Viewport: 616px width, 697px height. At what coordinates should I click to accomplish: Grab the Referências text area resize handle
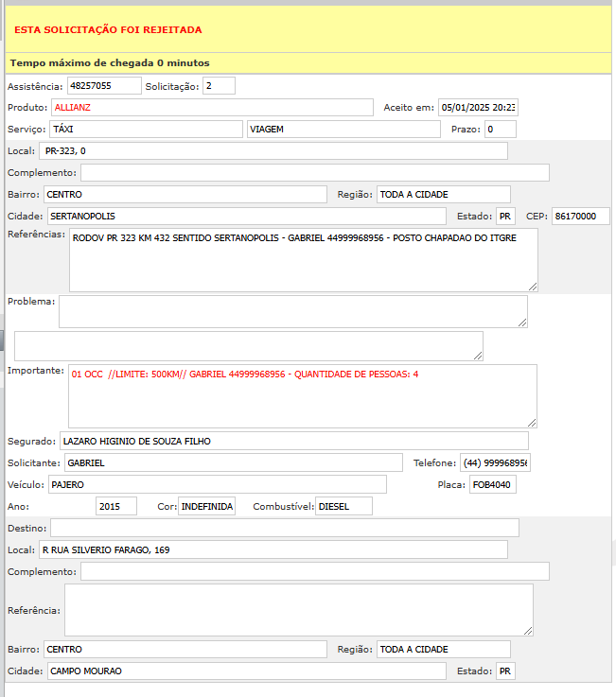tap(533, 286)
